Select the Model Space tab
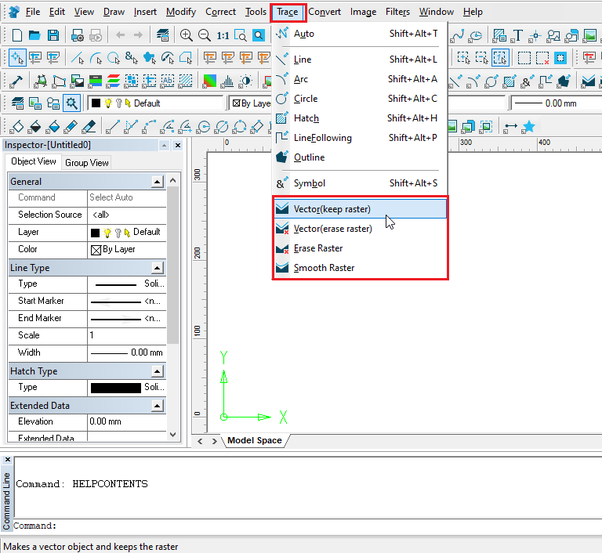Viewport: 602px width, 553px height. pyautogui.click(x=255, y=440)
